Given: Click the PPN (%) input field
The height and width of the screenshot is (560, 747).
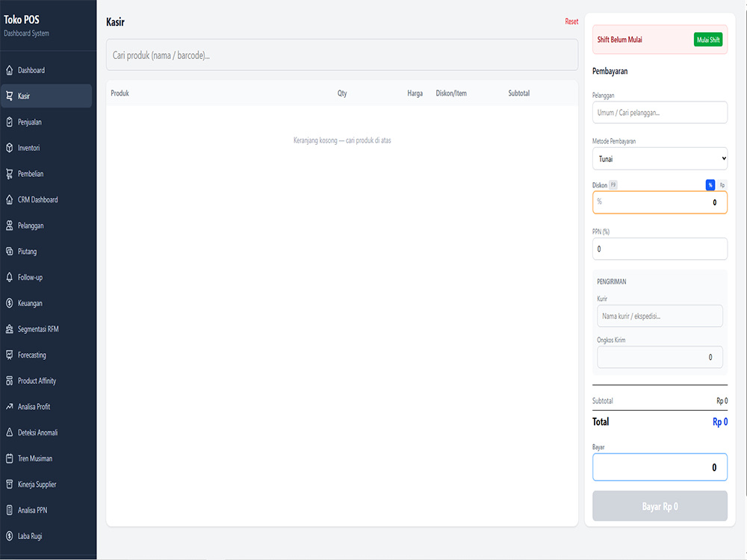Looking at the screenshot, I should click(660, 249).
